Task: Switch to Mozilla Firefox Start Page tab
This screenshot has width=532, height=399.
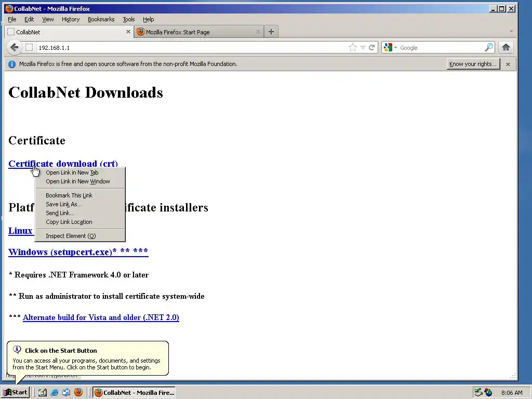Action: [x=198, y=32]
